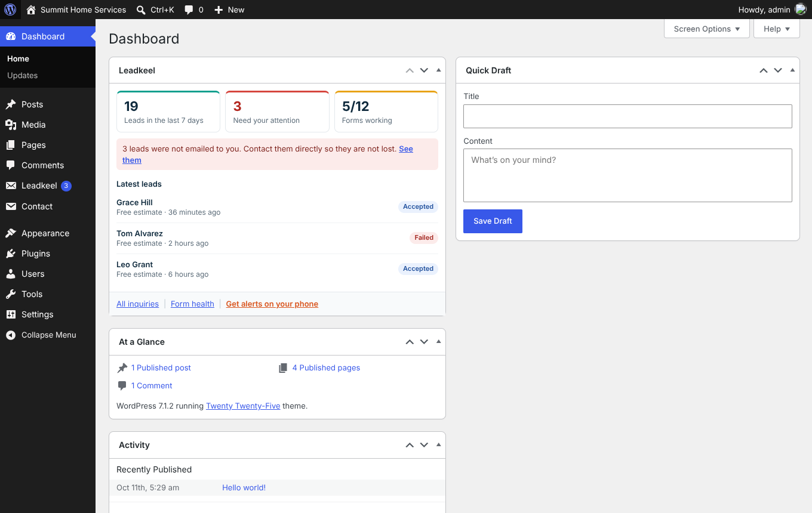
Task: Click the Save Draft button
Action: (493, 221)
